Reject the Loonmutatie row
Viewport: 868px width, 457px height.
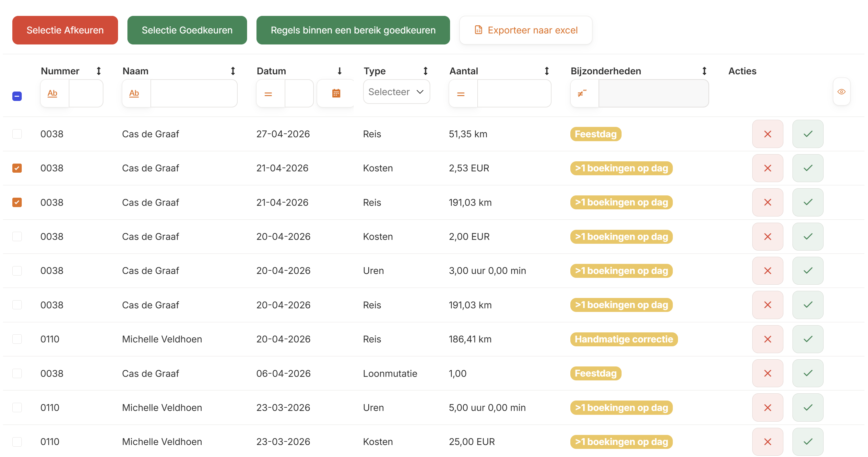coord(767,373)
